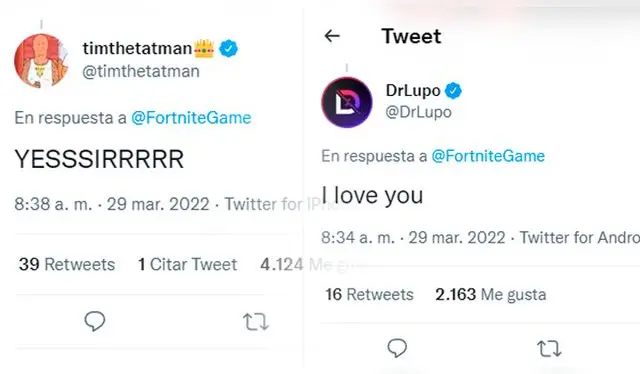This screenshot has width=640, height=374.
Task: View the 1 Citar Tweet list
Action: click(x=188, y=264)
